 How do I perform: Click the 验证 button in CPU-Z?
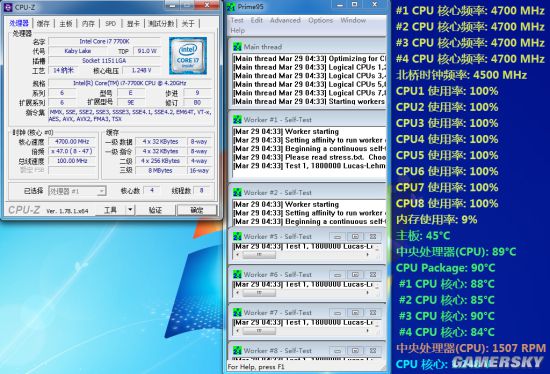pyautogui.click(x=155, y=210)
